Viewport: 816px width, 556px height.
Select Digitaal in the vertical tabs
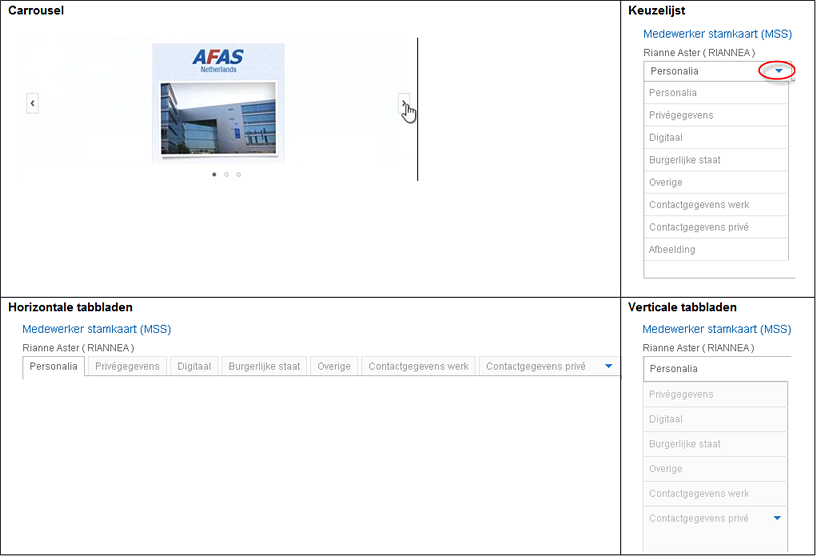pyautogui.click(x=715, y=419)
